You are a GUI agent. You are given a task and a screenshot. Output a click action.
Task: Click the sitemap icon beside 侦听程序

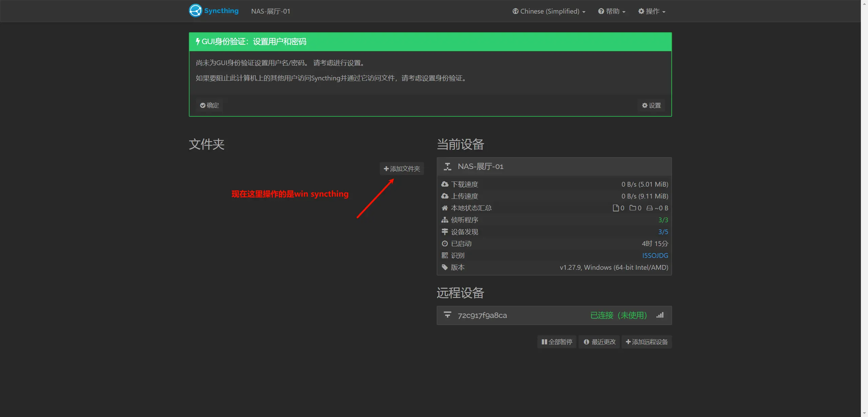(445, 220)
